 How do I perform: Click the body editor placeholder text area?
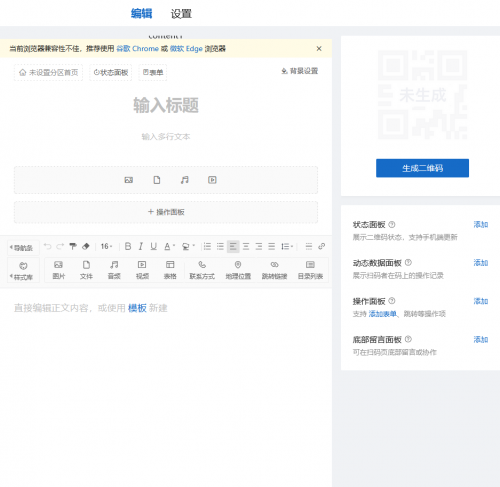[x=91, y=308]
